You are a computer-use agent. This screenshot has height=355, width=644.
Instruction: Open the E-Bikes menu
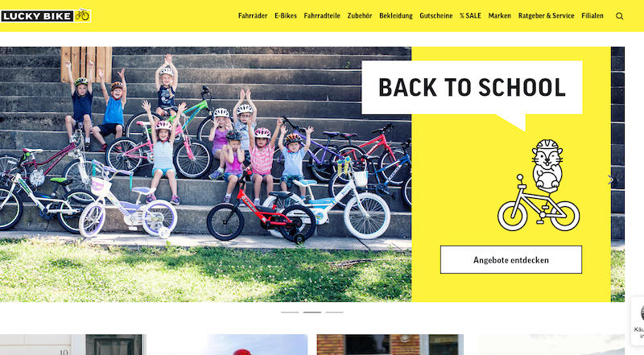pos(286,15)
